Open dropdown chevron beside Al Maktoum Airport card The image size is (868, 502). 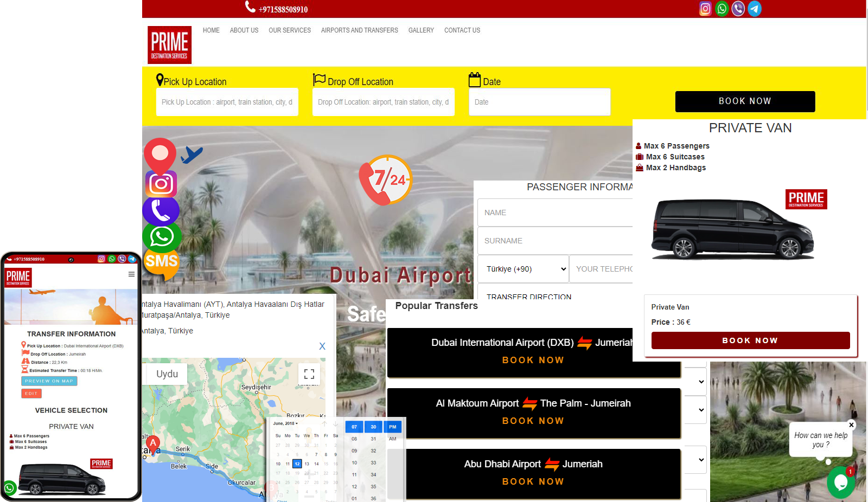(x=701, y=410)
